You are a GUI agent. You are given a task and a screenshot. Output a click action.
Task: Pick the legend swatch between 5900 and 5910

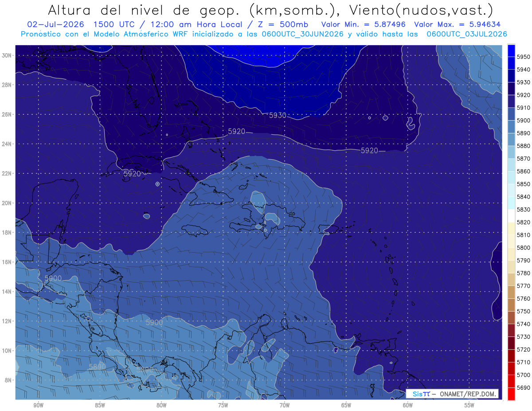[511, 114]
